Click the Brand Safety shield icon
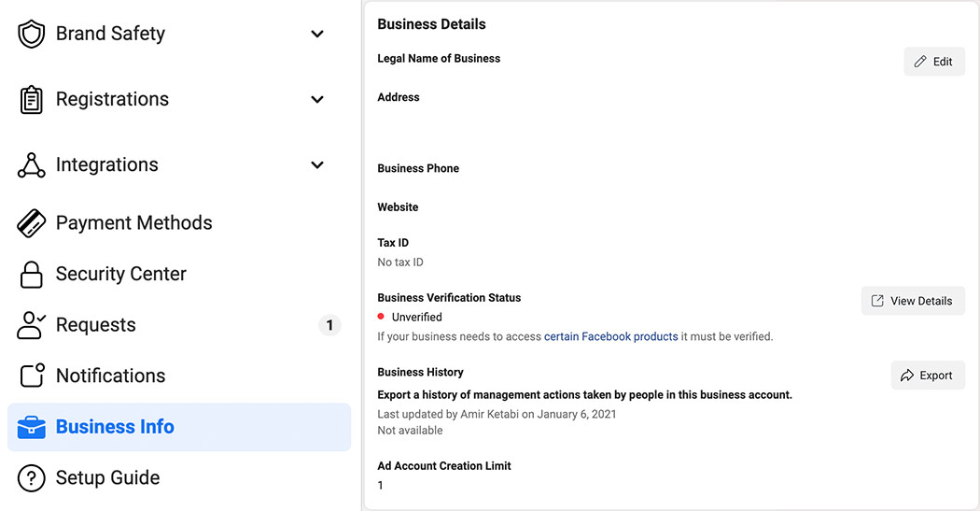Image resolution: width=980 pixels, height=511 pixels. coord(31,34)
